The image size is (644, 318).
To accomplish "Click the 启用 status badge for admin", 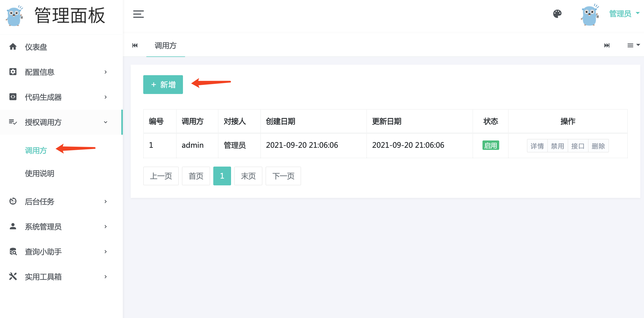I will (491, 146).
